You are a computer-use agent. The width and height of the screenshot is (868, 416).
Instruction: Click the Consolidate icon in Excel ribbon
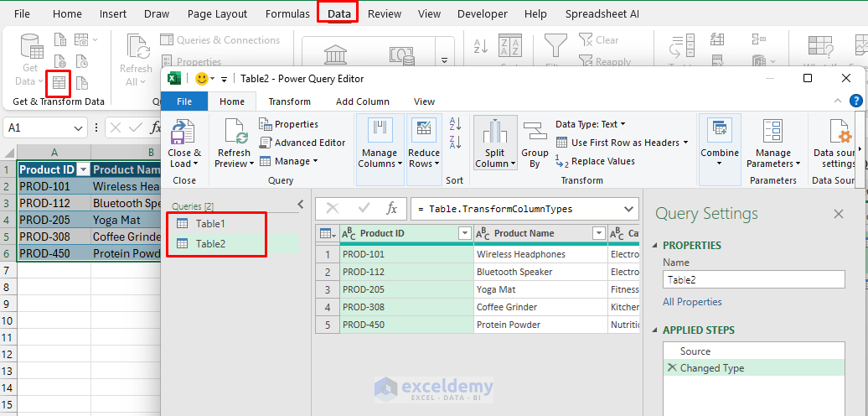[x=758, y=39]
